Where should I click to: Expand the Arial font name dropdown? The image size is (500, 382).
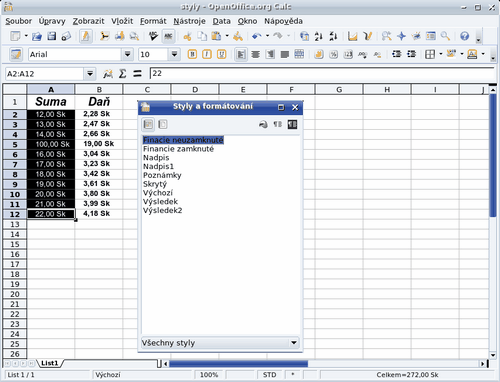point(127,54)
